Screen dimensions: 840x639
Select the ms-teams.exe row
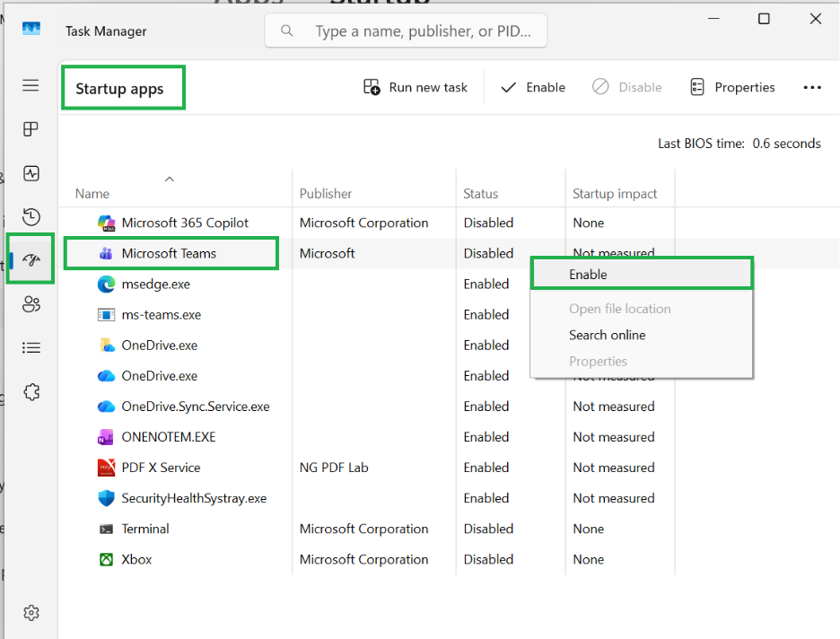click(x=366, y=314)
